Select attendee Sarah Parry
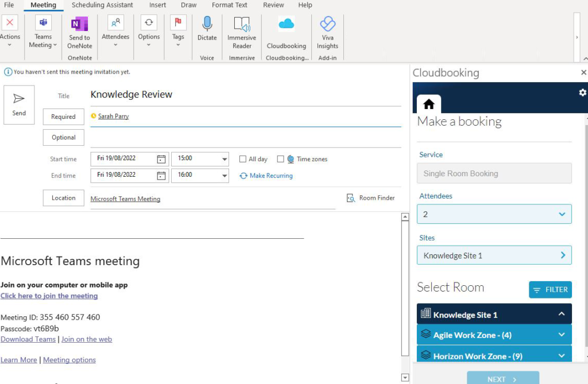The image size is (588, 384). [113, 117]
